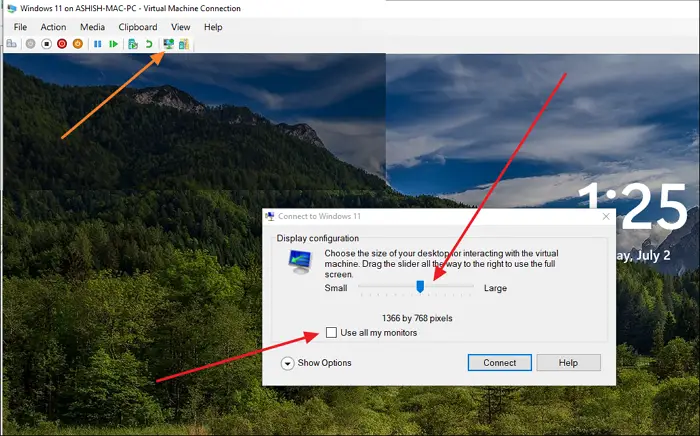The width and height of the screenshot is (700, 436).
Task: Click the greyed-out Start VM icon
Action: 30,44
